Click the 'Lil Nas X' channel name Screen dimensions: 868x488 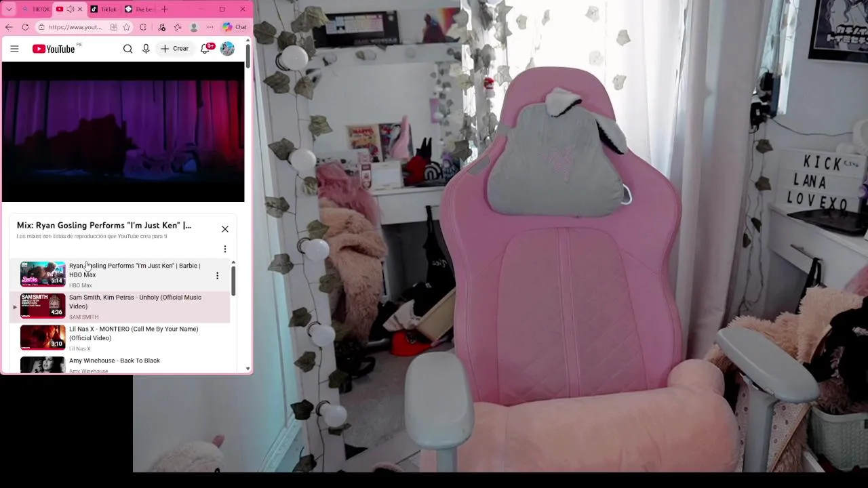(x=79, y=348)
